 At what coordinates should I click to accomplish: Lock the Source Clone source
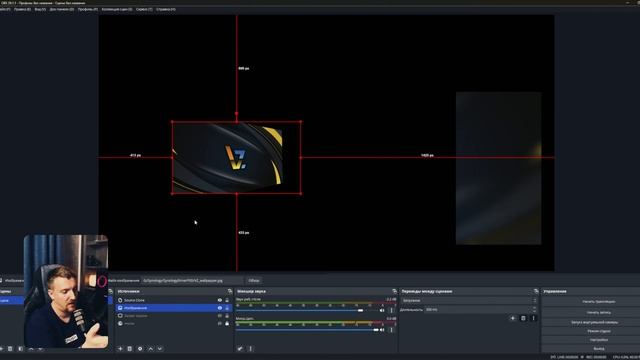point(227,300)
